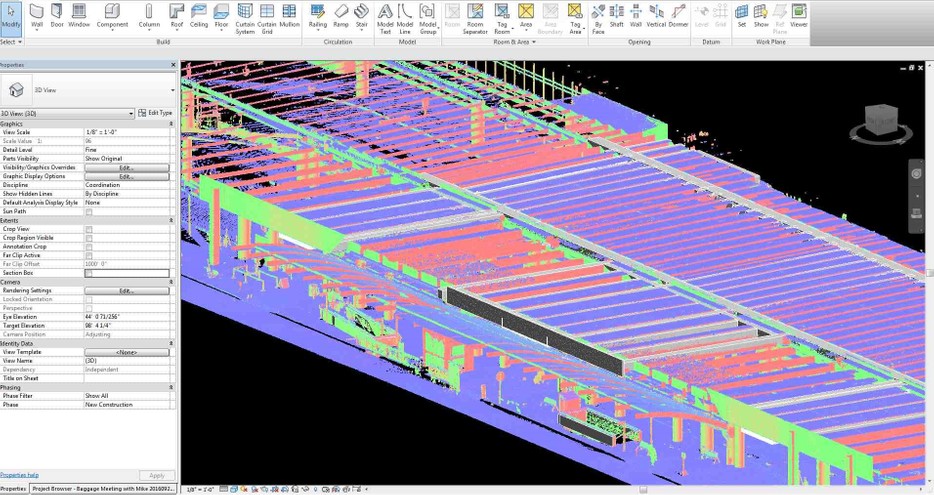Select the Curtain Grid tool
The height and width of the screenshot is (495, 934).
(x=267, y=19)
